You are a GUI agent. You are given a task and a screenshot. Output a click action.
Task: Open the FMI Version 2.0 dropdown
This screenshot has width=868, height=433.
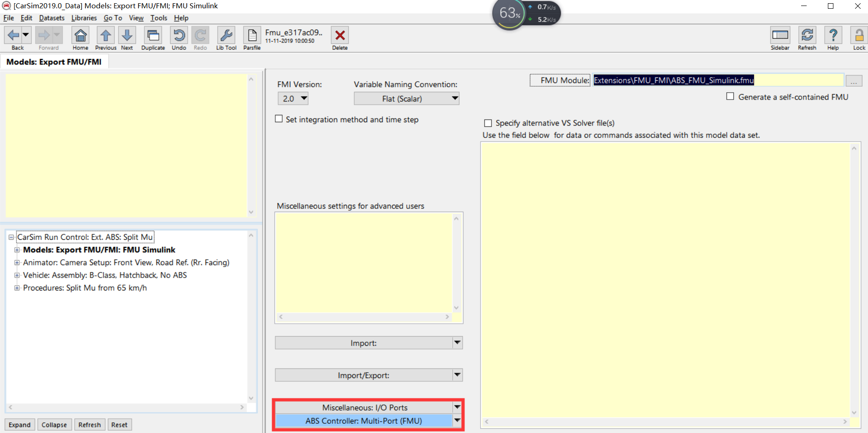pos(293,98)
